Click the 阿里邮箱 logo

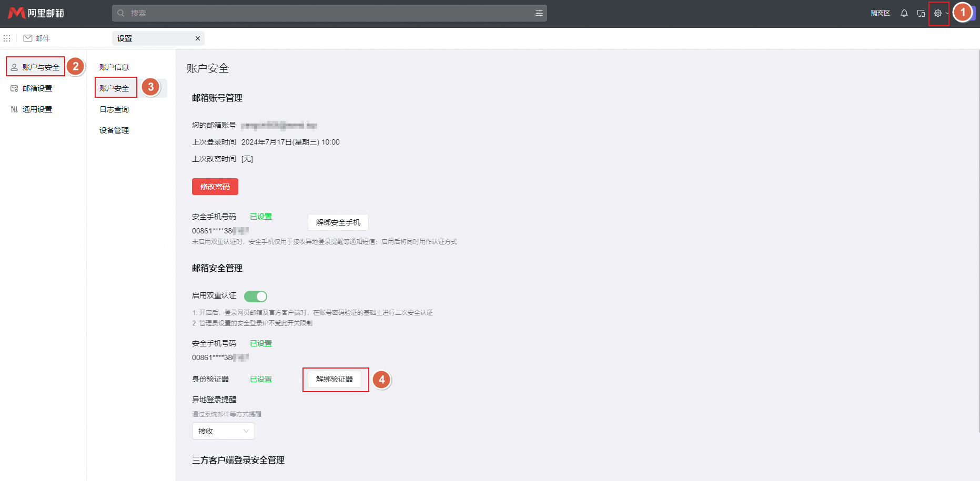pyautogui.click(x=34, y=13)
